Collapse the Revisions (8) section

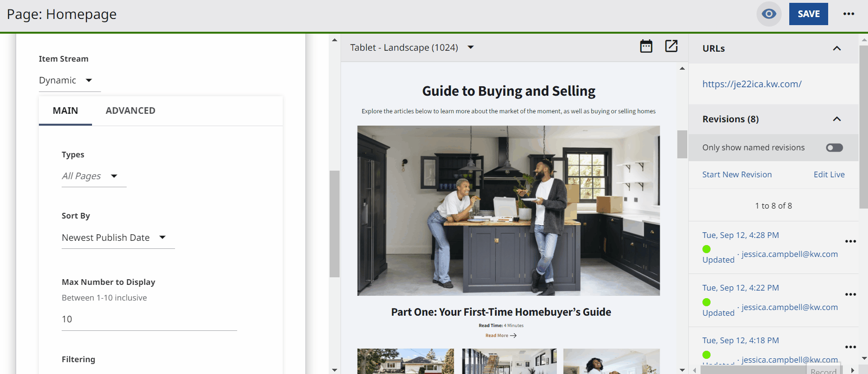coord(837,119)
